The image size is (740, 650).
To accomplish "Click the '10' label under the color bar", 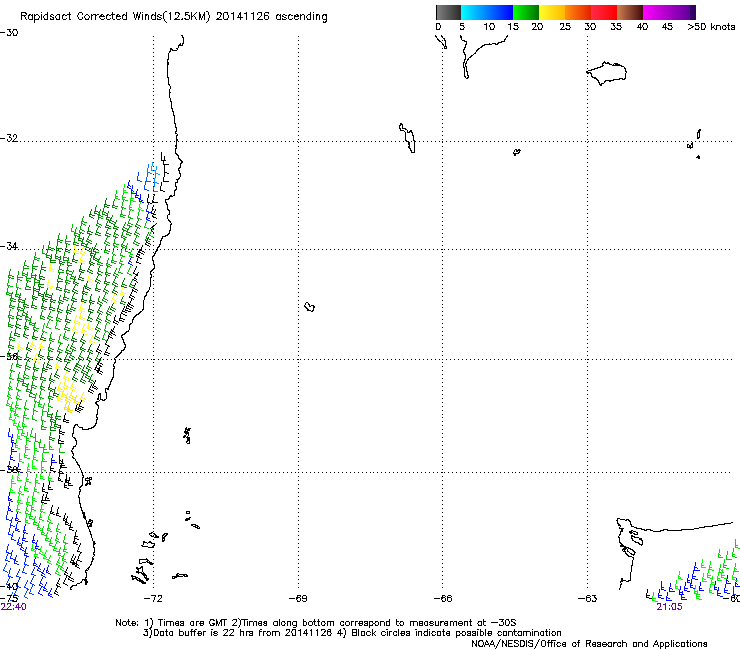I will (x=489, y=27).
